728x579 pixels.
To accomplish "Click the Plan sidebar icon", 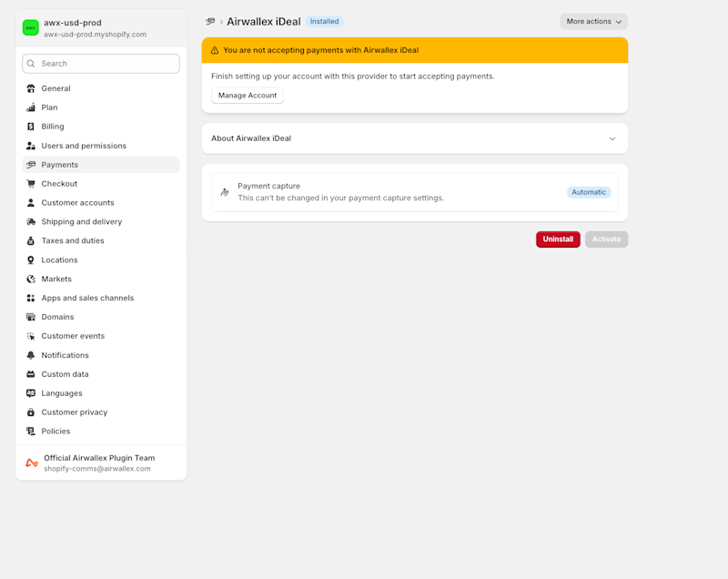I will pos(30,107).
